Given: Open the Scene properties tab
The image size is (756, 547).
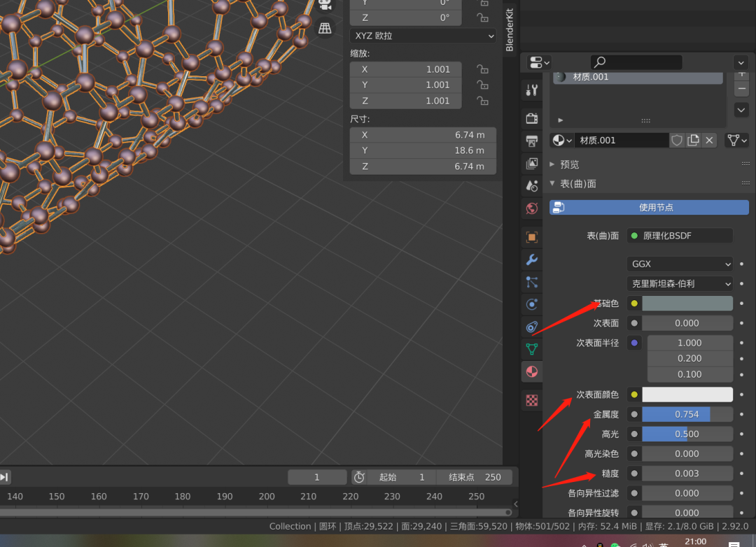Looking at the screenshot, I should click(532, 185).
